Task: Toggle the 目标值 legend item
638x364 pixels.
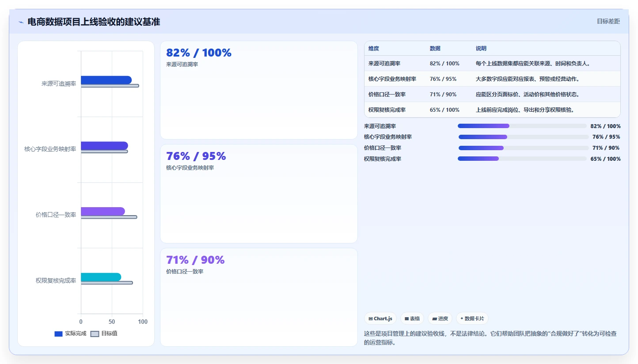Action: (104, 334)
